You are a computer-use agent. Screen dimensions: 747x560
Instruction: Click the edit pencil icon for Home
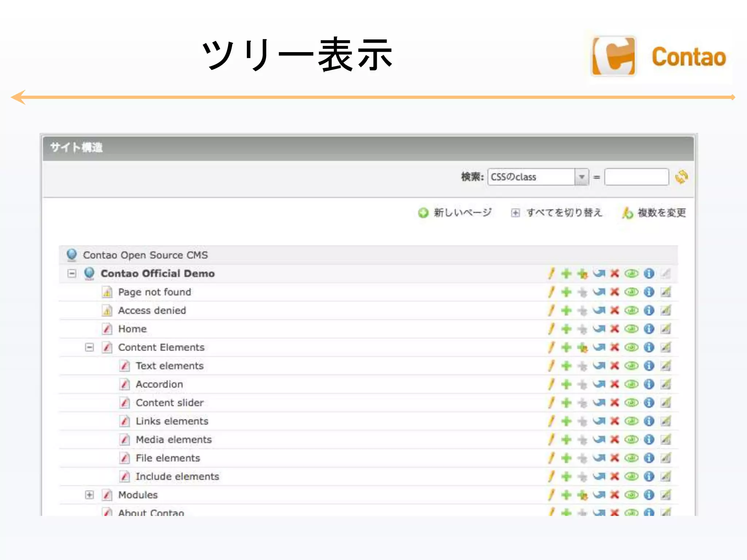[x=551, y=329]
